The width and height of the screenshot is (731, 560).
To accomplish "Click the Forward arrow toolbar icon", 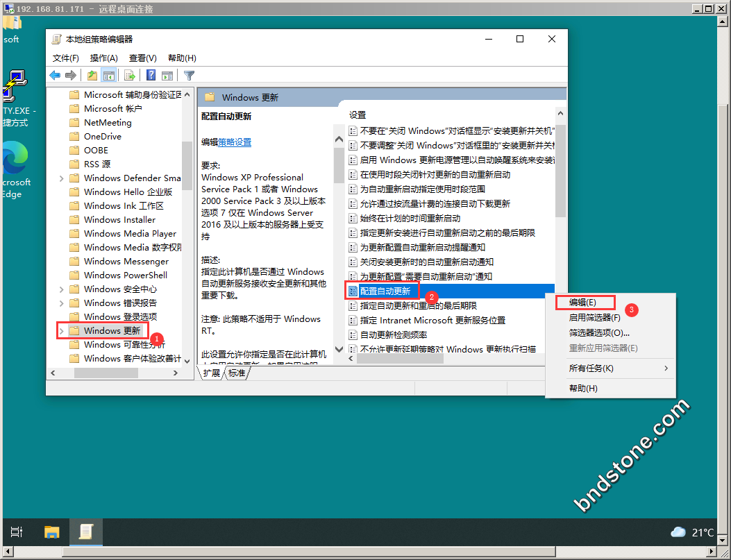I will click(70, 76).
